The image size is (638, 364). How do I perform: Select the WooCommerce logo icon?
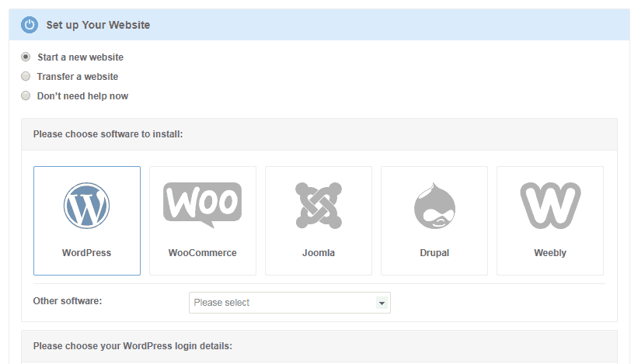[202, 205]
